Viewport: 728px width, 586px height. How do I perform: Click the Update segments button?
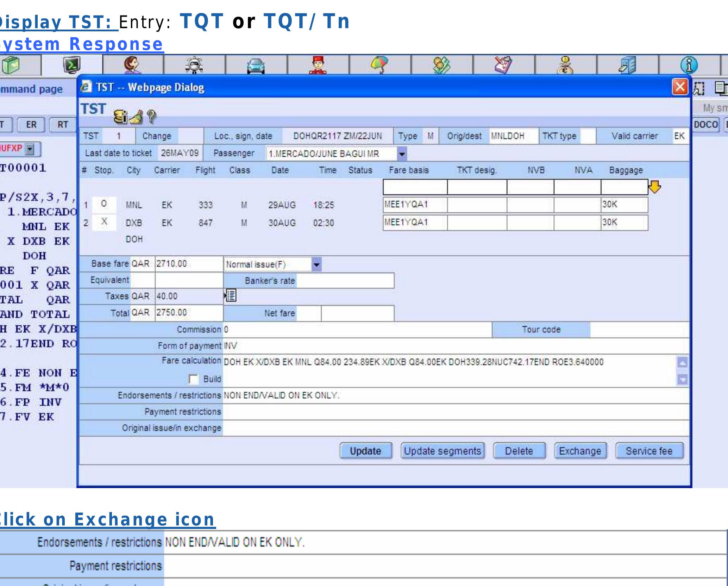point(442,451)
